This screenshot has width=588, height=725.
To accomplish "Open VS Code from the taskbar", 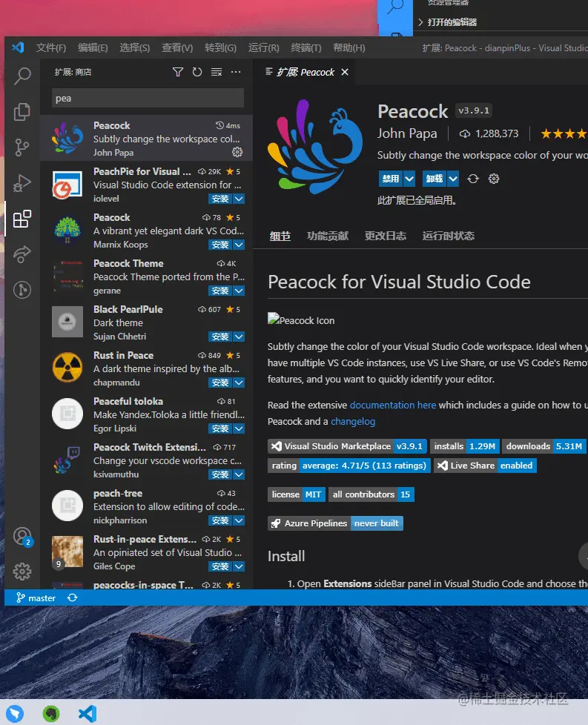I will click(x=87, y=713).
